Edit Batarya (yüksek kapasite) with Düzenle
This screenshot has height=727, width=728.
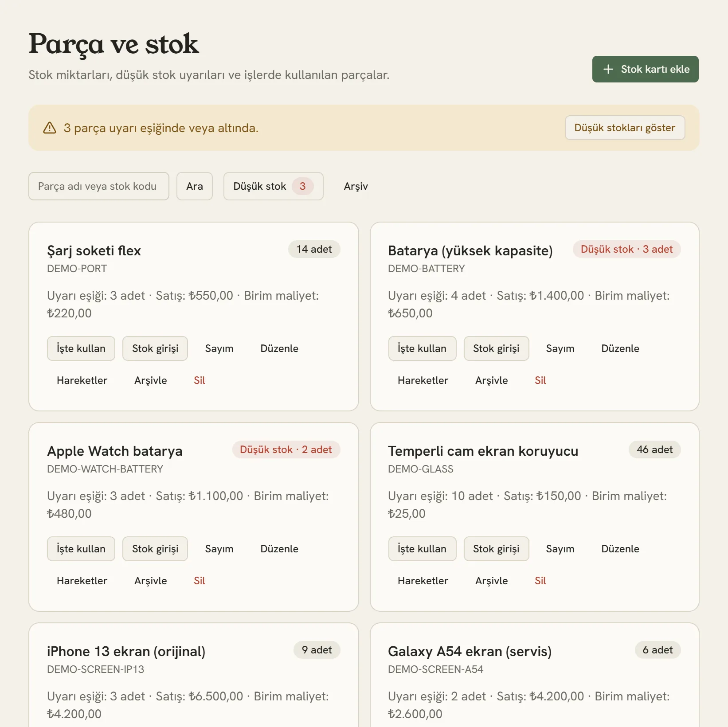(x=620, y=348)
